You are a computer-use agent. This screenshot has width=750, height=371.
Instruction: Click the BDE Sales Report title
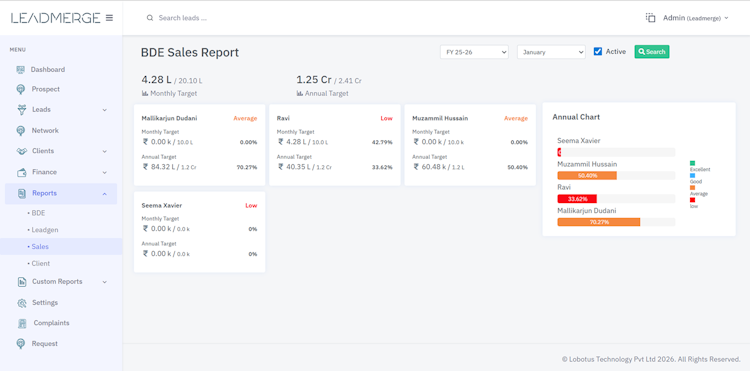tap(190, 53)
